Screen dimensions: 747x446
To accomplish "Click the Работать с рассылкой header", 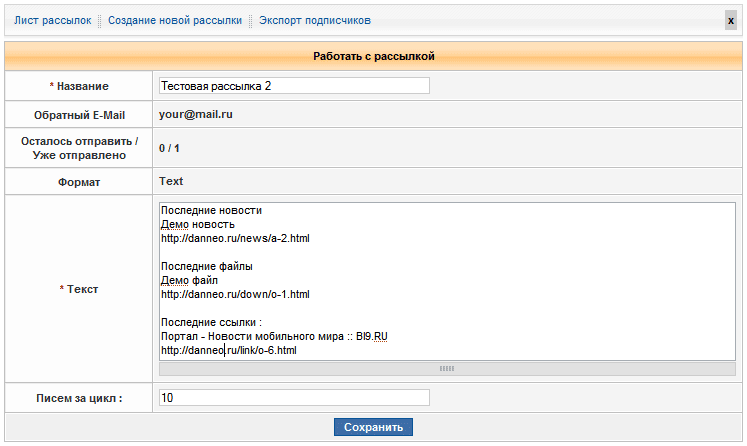I will 373,57.
